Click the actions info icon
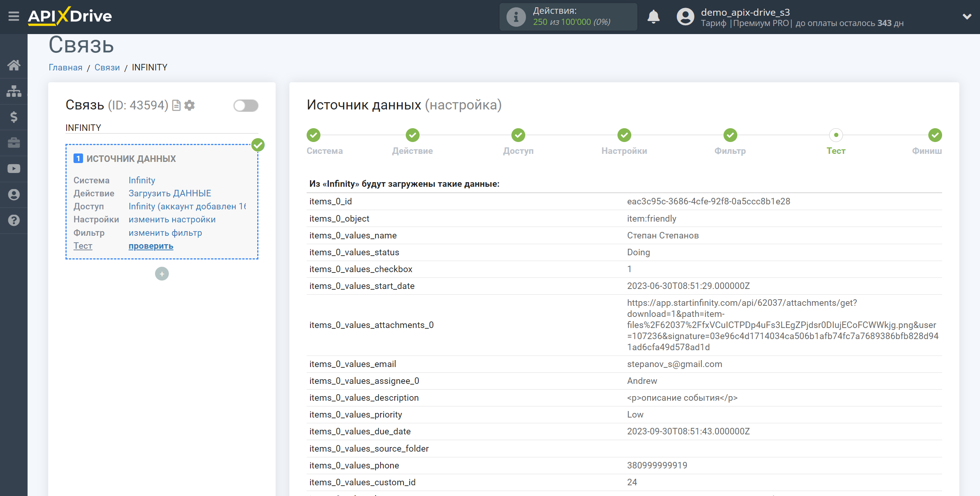 (x=516, y=17)
